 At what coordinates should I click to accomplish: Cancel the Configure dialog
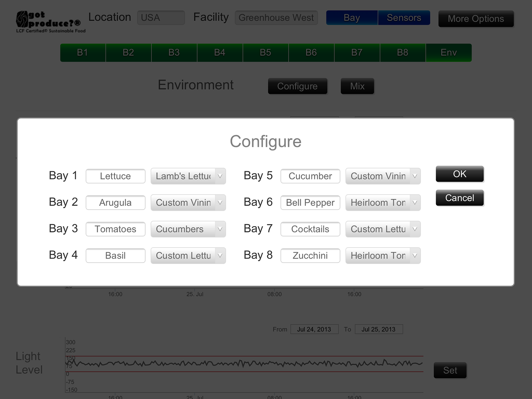coord(460,198)
